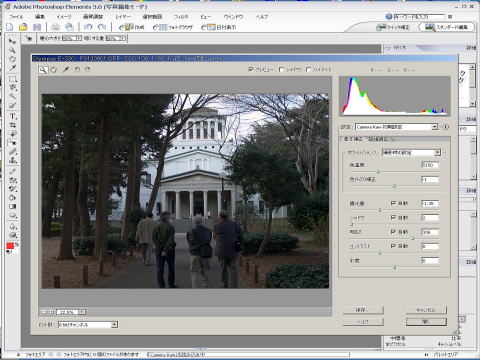The image size is (480, 360).
Task: Click the Help button in Camera Raw
Action: [x=363, y=322]
